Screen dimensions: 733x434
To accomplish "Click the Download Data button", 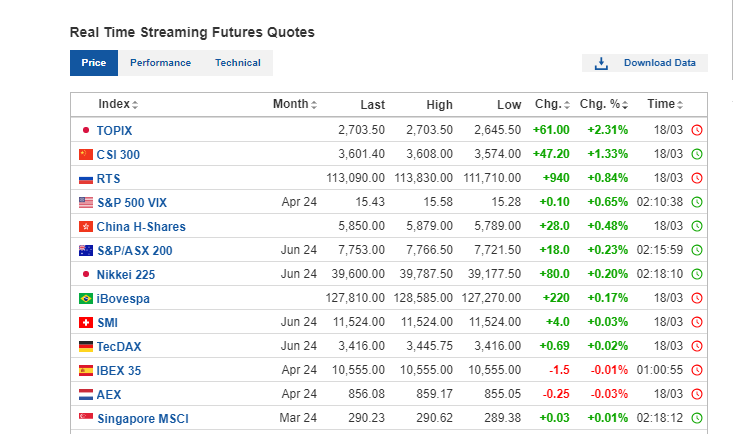I will 645,63.
